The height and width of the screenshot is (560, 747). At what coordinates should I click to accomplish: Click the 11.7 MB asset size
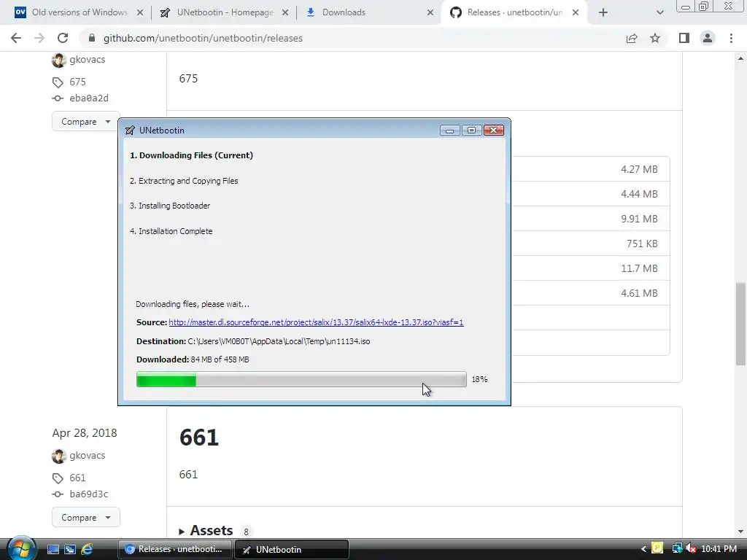point(639,268)
